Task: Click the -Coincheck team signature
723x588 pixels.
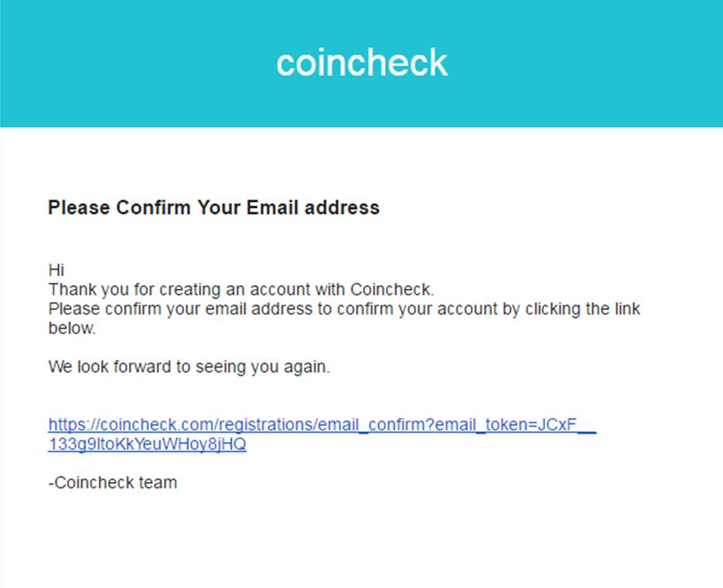Action: coord(112,482)
